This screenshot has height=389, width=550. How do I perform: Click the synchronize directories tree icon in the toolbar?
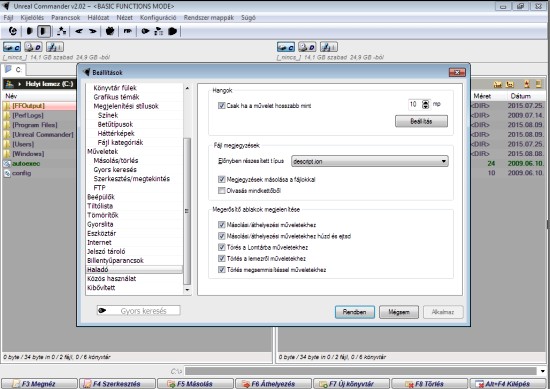point(159,31)
